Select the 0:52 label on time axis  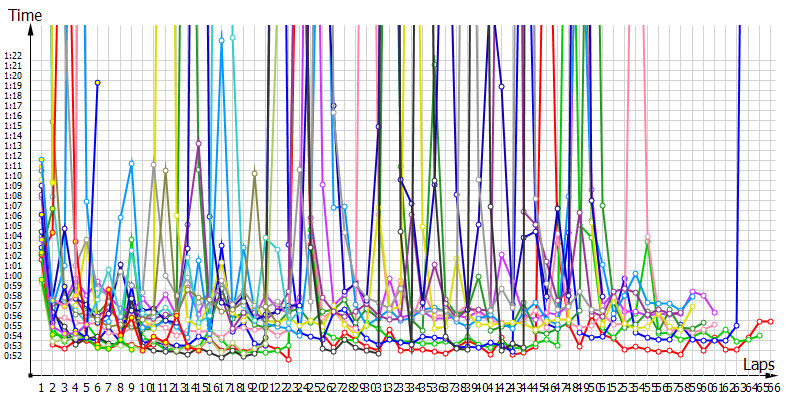(13, 356)
